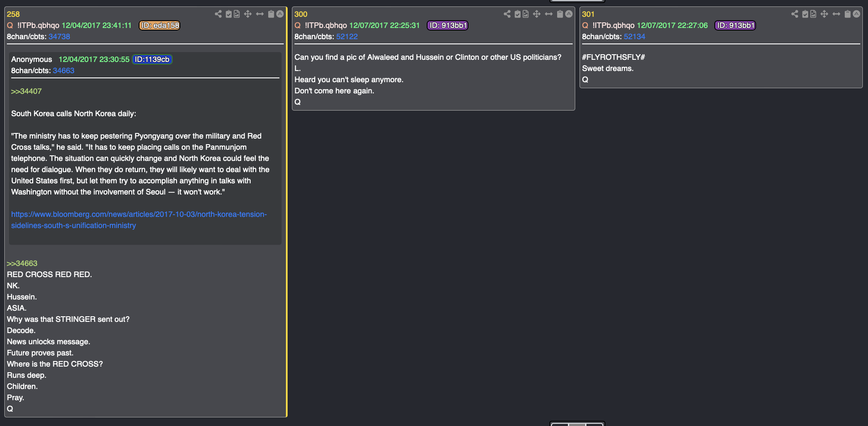The image size is (868, 426).
Task: Open 8chan/cbts link 52122
Action: tap(347, 37)
